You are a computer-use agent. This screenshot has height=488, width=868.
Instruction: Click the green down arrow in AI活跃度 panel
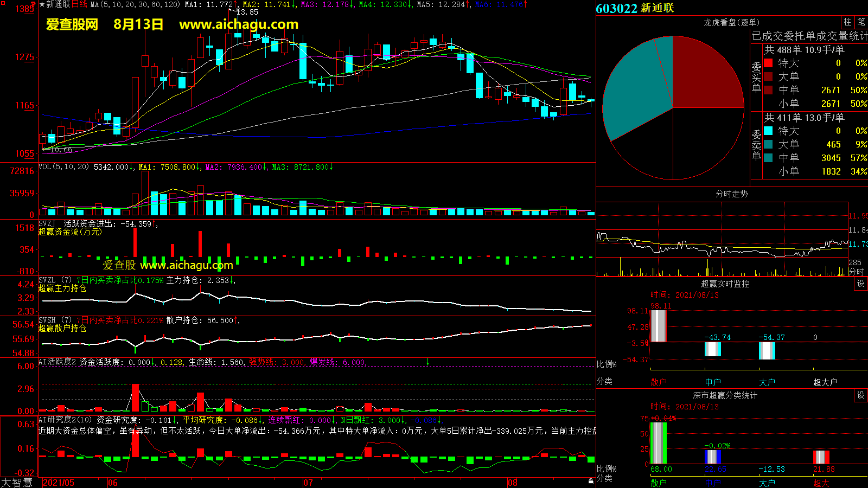pyautogui.click(x=427, y=362)
